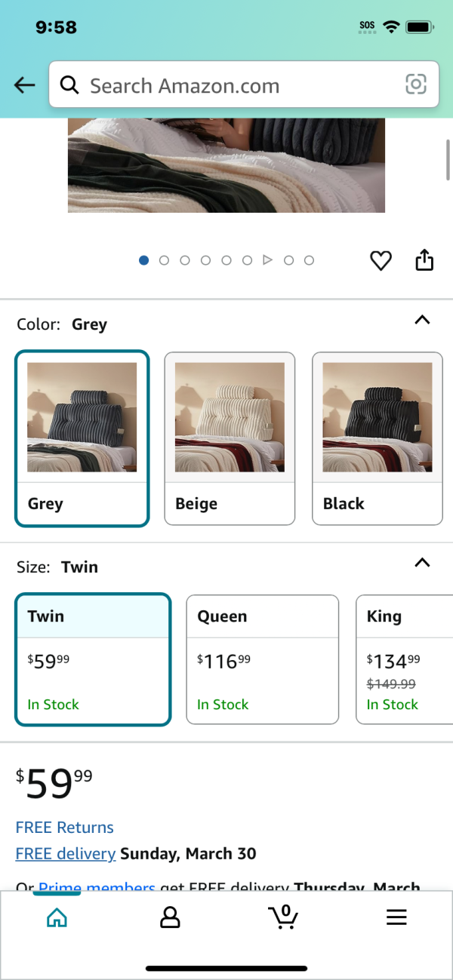
Task: Open the FREE Returns link
Action: [65, 828]
